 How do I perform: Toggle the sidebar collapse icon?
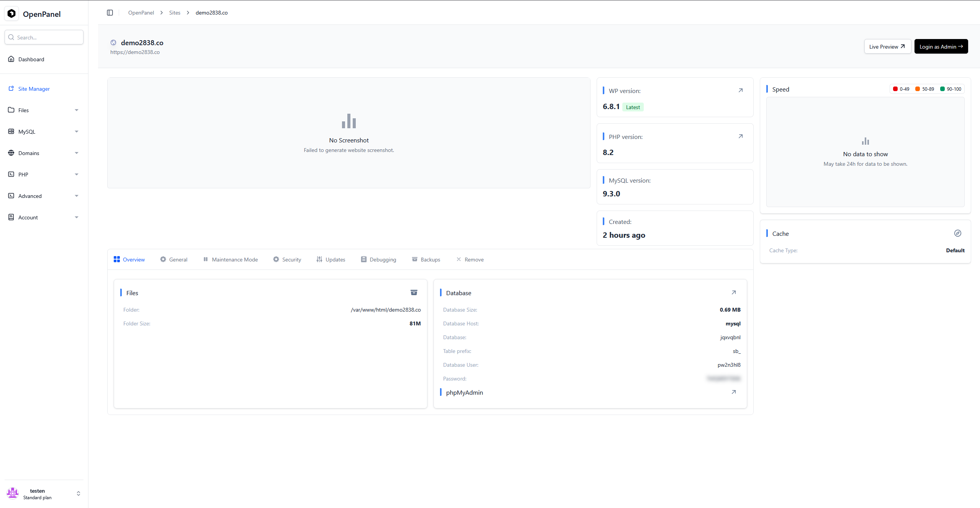(110, 13)
